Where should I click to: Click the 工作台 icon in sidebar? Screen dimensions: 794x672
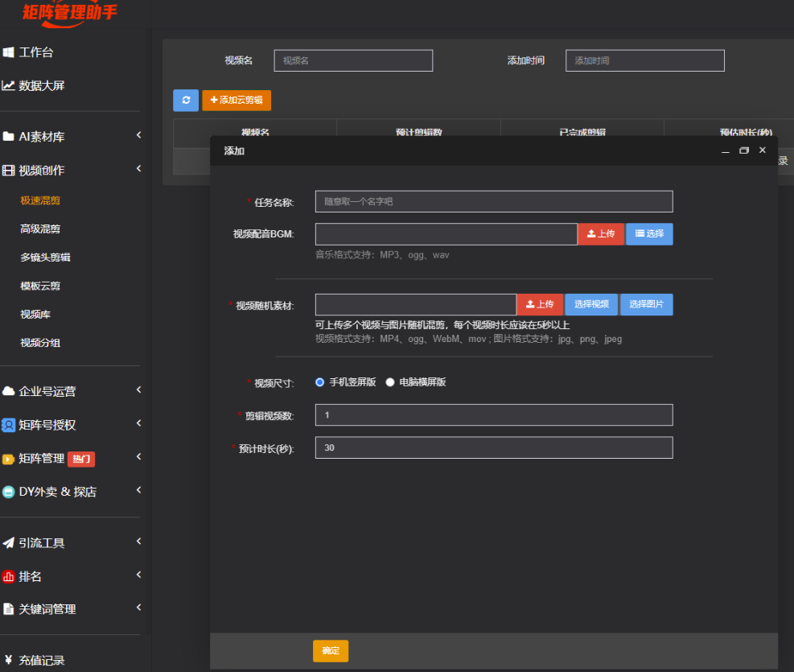point(8,52)
